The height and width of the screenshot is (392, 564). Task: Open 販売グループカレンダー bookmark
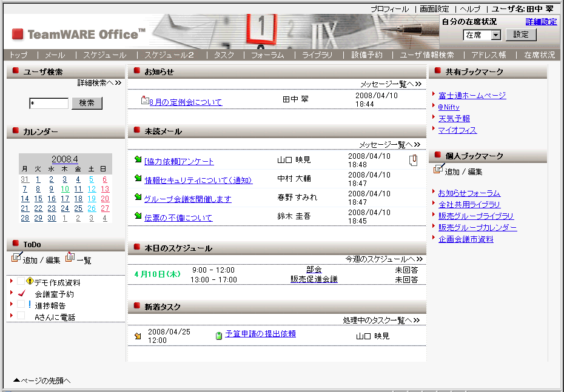point(477,227)
